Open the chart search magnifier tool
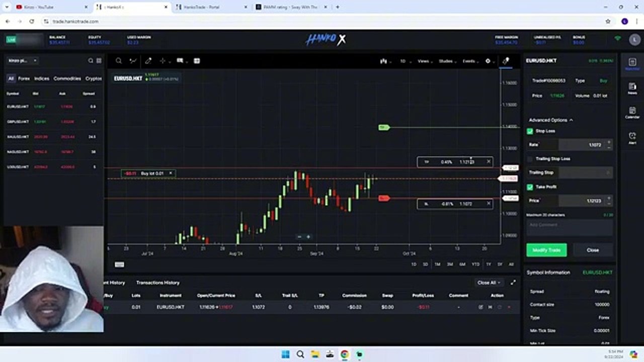Screen dimensions: 644x362 coord(119,61)
